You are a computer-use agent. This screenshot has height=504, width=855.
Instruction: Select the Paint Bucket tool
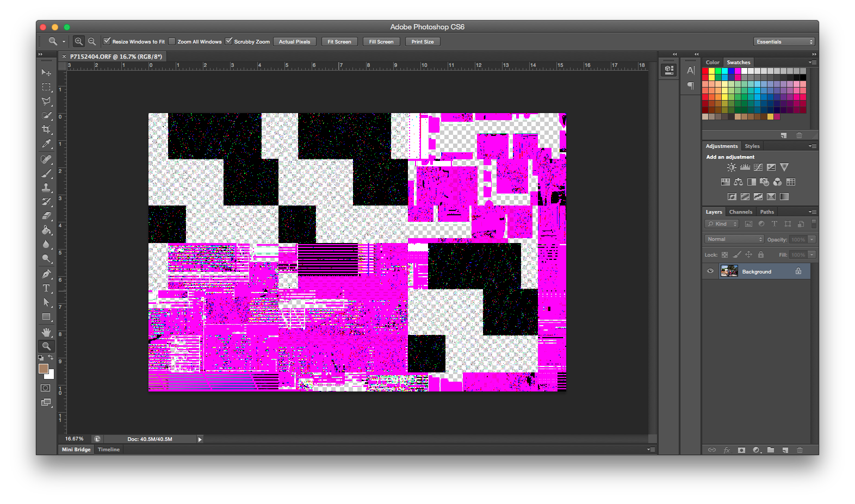click(46, 230)
